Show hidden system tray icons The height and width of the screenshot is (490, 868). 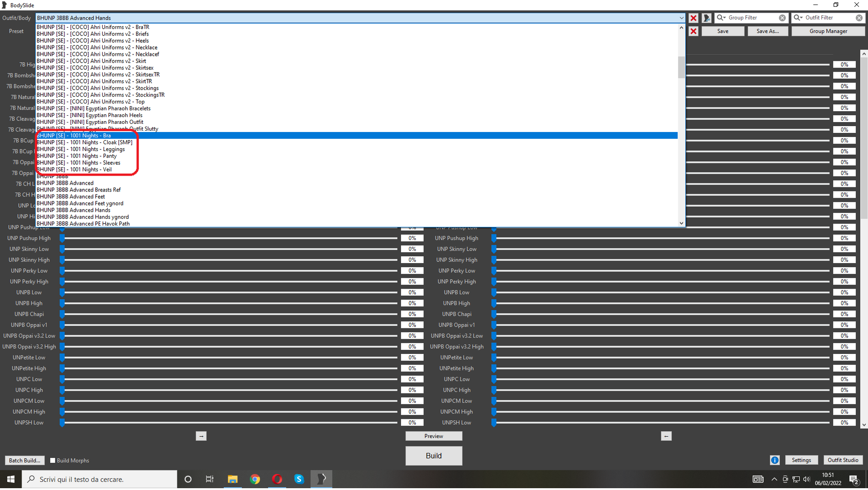774,479
